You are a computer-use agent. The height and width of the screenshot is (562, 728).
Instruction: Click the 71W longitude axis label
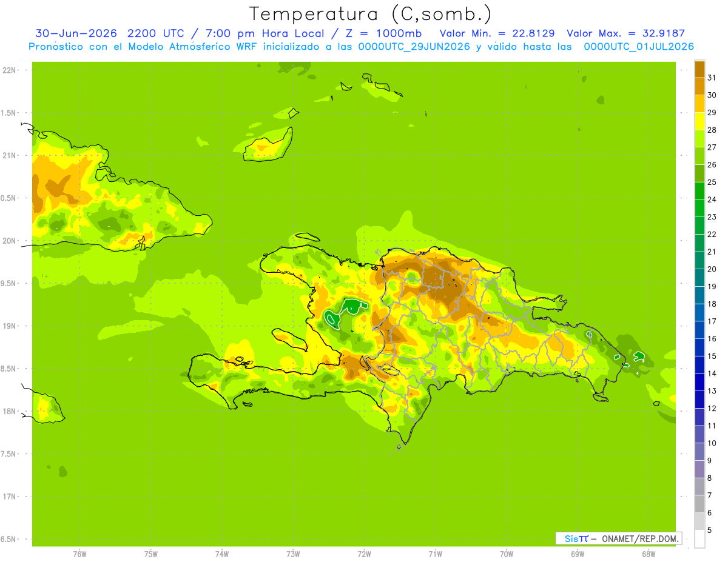pyautogui.click(x=435, y=554)
